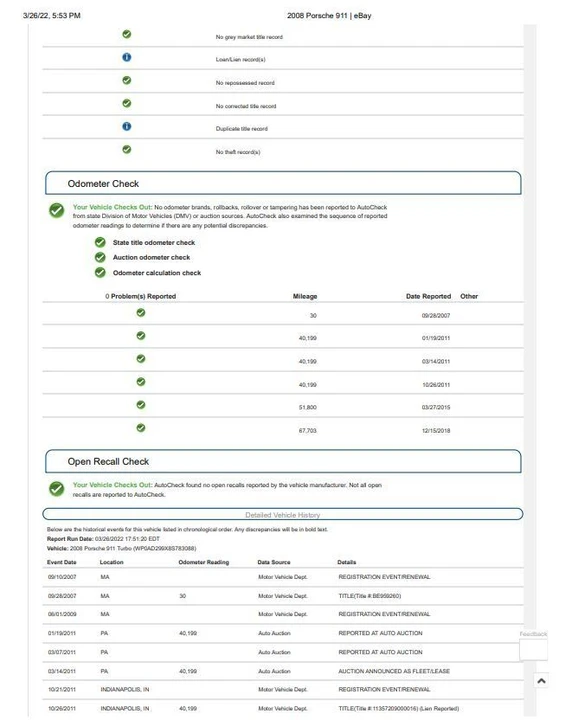The height and width of the screenshot is (720, 572).
Task: Click the '0 Problem(s) Reported' header
Action: coord(140,296)
